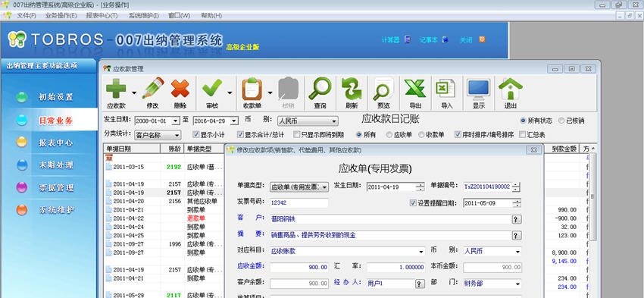Open the dialog 币别 人民币 dropdown

(x=517, y=251)
